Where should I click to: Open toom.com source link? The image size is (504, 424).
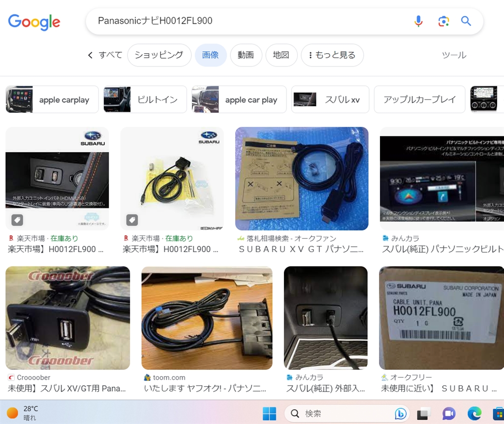(164, 377)
